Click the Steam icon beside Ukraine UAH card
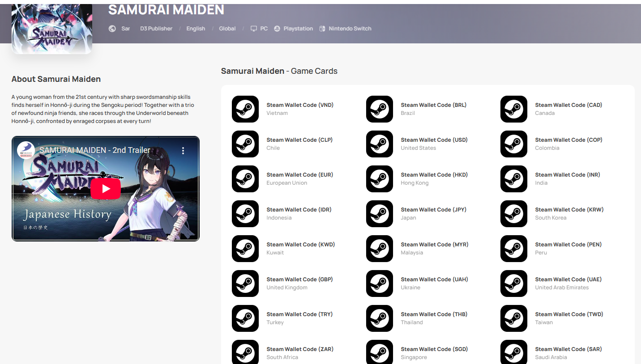This screenshot has height=364, width=641. (x=380, y=284)
